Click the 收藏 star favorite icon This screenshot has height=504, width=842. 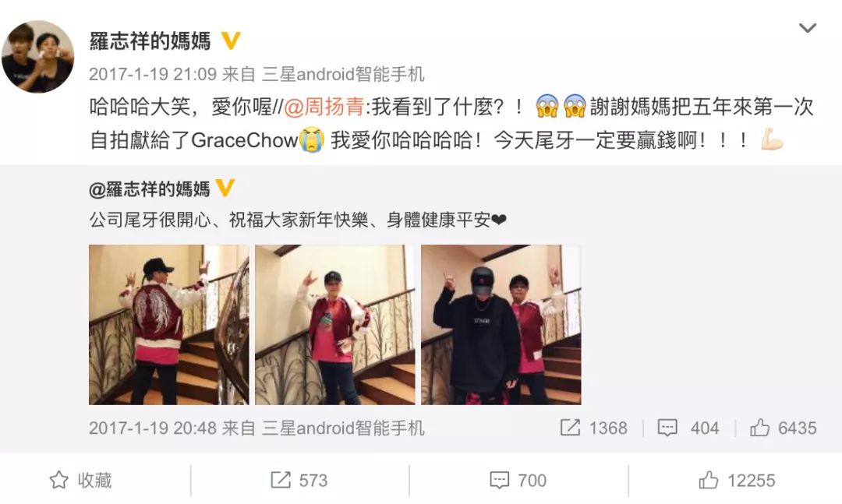(x=58, y=480)
